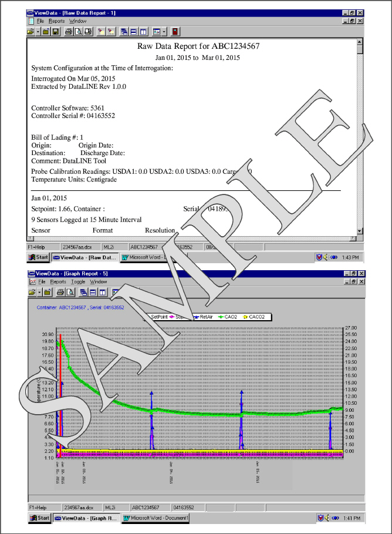Click the 'Temperature Units: Centigrade' line
The height and width of the screenshot is (534, 392).
click(x=74, y=180)
